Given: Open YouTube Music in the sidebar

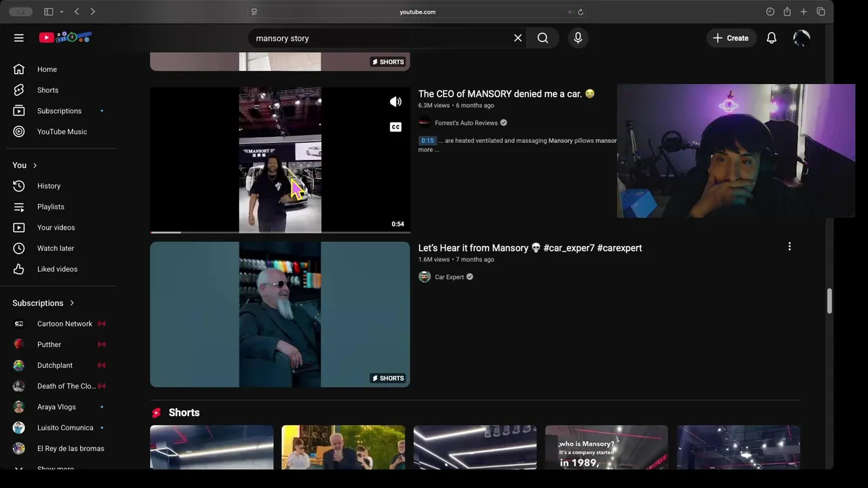Looking at the screenshot, I should [61, 131].
